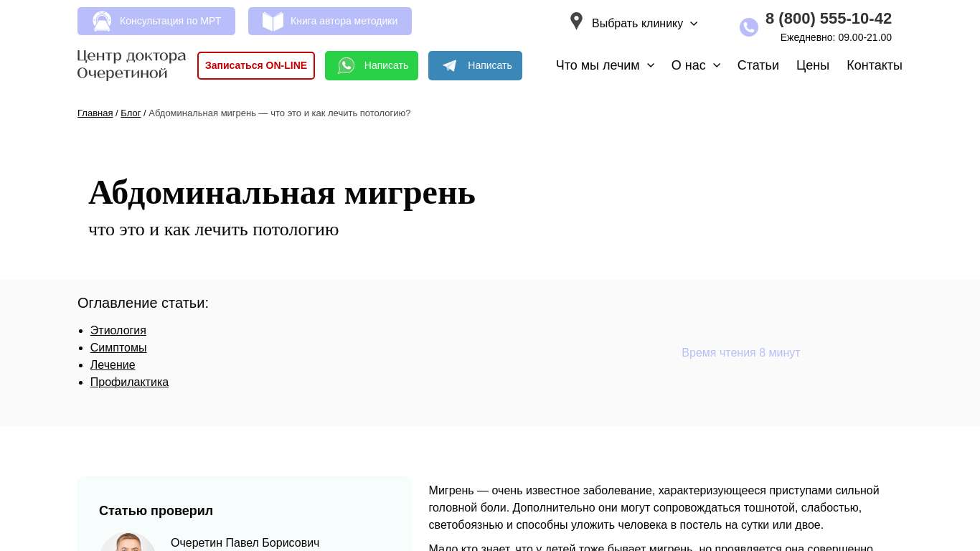980x551 pixels.
Task: Jump to the Этиология section
Action: [x=118, y=331]
